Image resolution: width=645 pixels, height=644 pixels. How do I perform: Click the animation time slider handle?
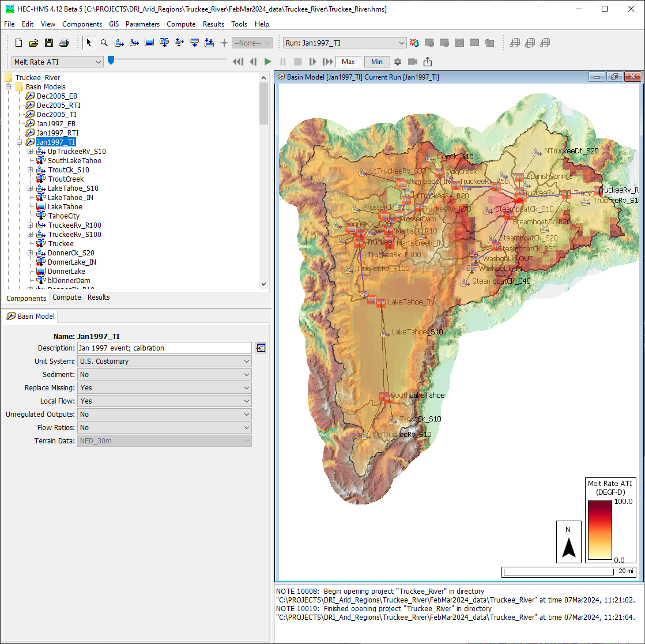pyautogui.click(x=111, y=61)
